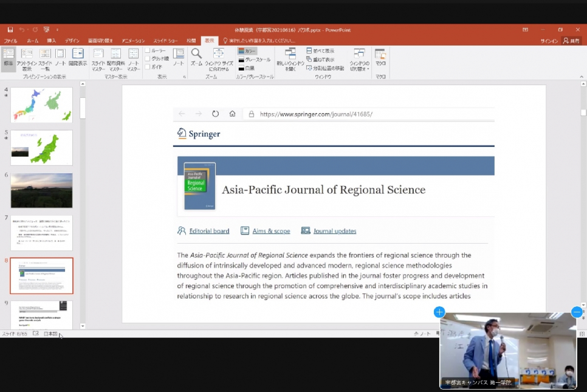Click 並べて表示 (Arrange All)
This screenshot has height=392, width=587.
(x=320, y=50)
